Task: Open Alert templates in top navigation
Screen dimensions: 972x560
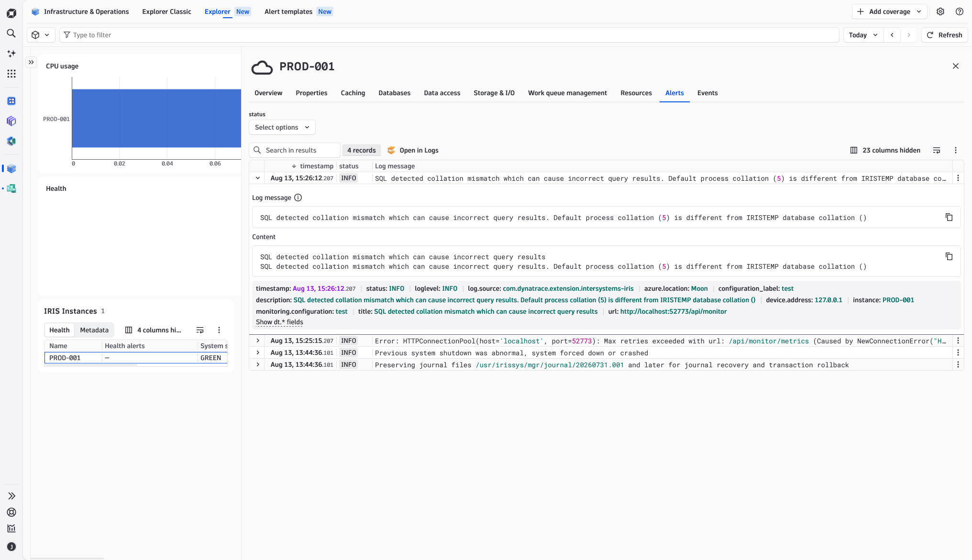Action: [x=288, y=11]
